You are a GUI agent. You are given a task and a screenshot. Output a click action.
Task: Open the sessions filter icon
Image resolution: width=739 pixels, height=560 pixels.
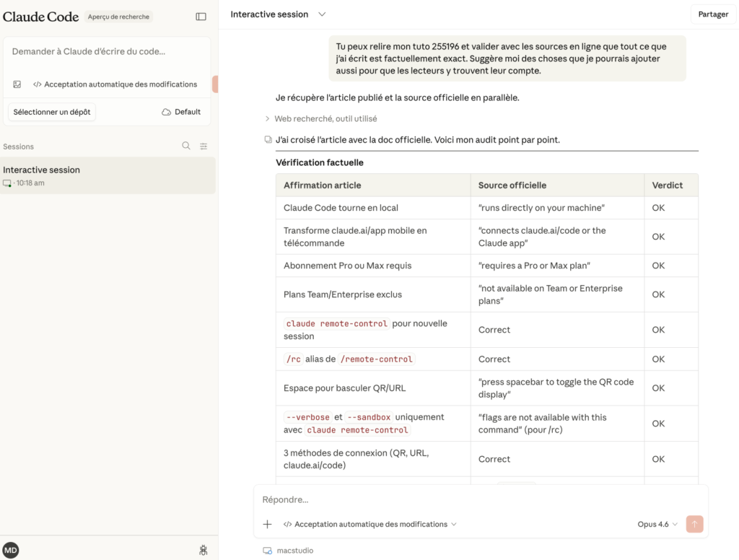pyautogui.click(x=204, y=146)
